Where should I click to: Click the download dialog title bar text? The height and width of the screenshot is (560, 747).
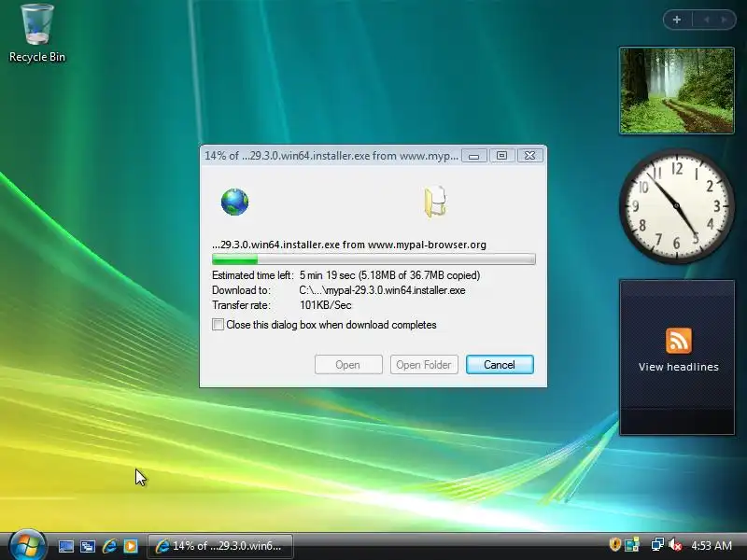(x=331, y=156)
